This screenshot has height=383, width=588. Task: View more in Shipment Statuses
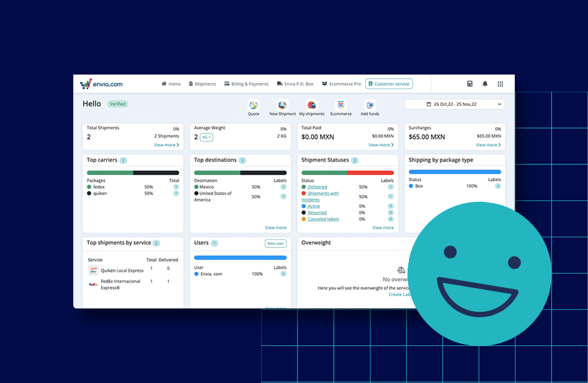point(383,228)
